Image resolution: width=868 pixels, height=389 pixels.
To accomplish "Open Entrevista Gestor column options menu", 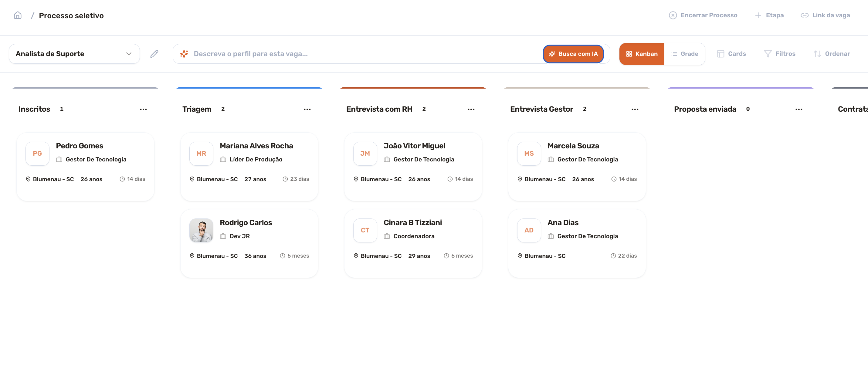I will click(x=635, y=109).
